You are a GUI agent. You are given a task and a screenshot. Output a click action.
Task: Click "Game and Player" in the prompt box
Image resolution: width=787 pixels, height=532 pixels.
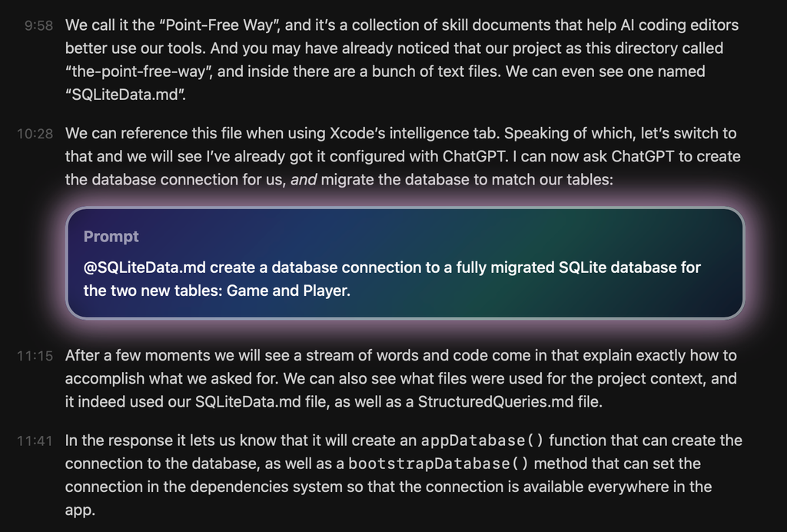coord(288,291)
